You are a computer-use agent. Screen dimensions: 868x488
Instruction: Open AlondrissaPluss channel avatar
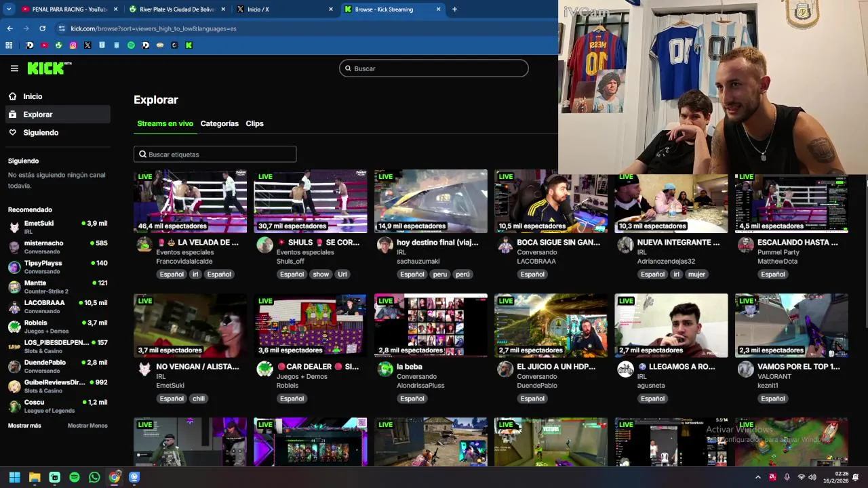(385, 369)
